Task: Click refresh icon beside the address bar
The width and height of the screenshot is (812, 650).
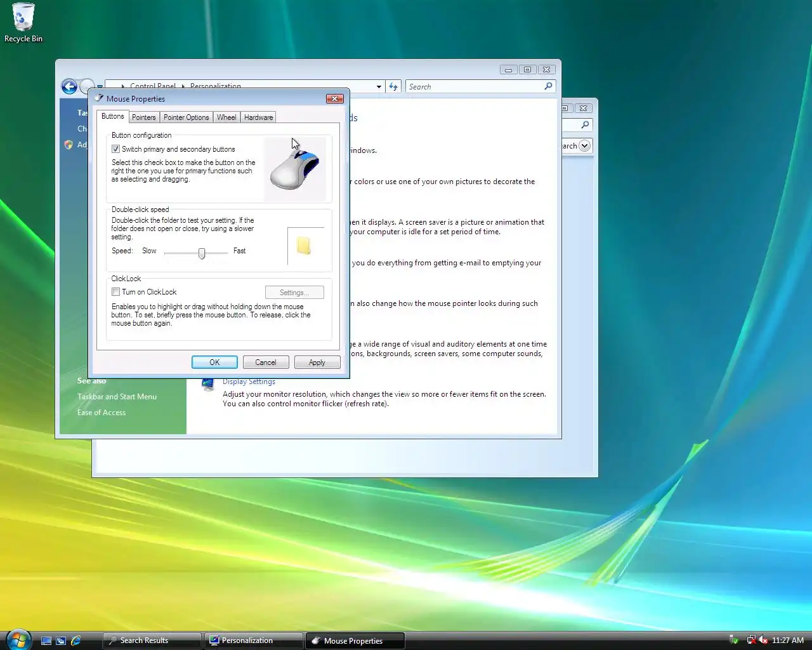Action: point(393,86)
